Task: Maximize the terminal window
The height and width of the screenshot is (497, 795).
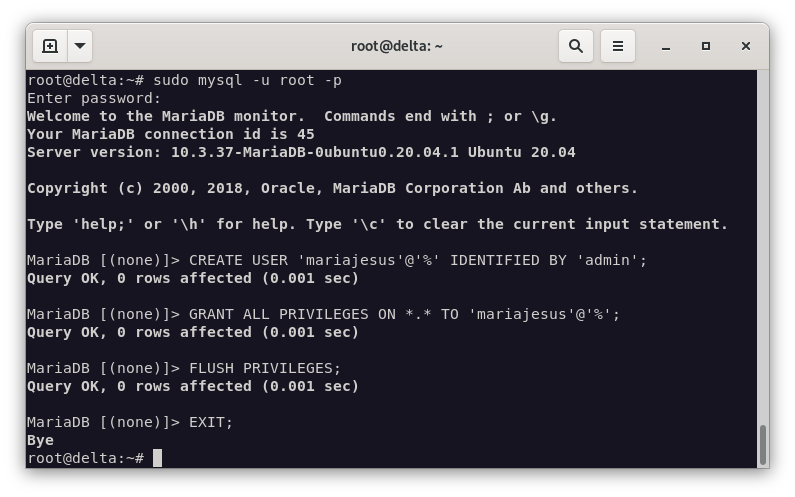Action: pos(706,46)
